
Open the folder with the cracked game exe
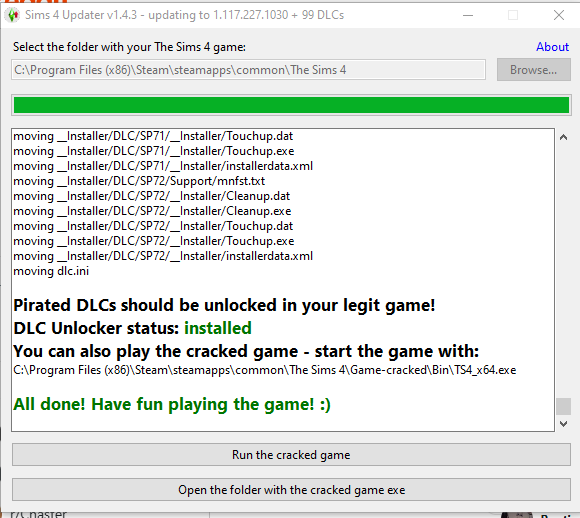[291, 490]
